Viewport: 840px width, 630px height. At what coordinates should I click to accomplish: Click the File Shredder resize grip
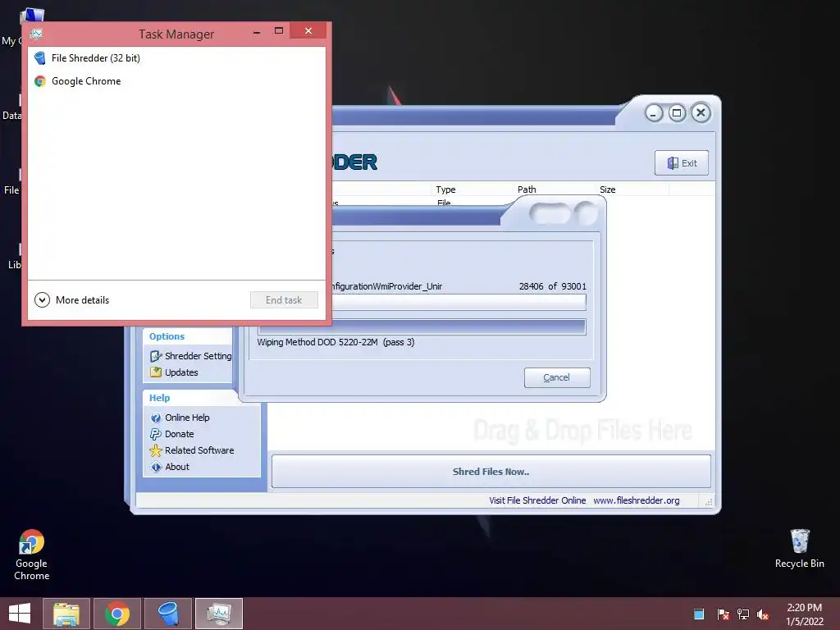point(708,502)
